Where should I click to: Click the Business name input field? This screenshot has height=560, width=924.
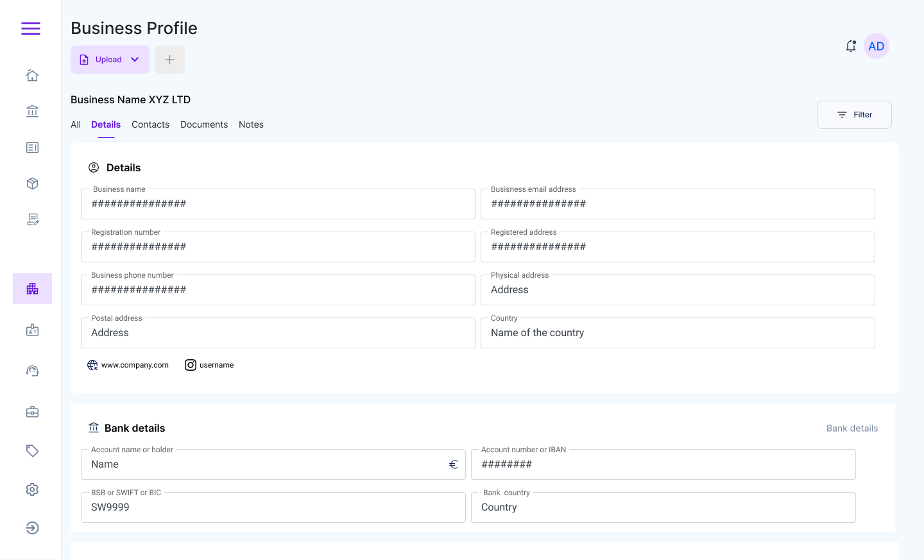(278, 203)
